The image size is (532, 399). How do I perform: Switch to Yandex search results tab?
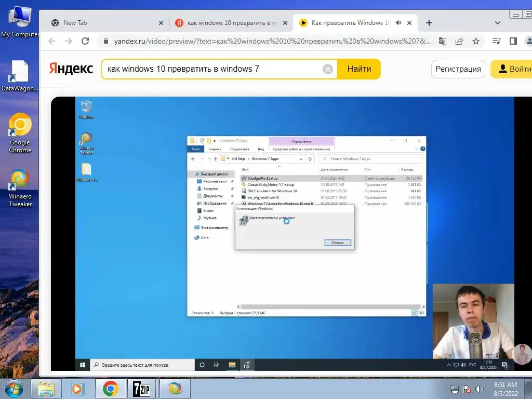(x=231, y=23)
